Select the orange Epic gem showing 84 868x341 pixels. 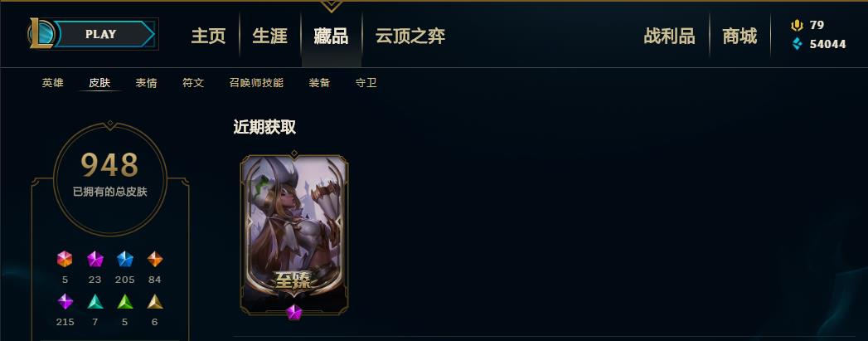(154, 259)
